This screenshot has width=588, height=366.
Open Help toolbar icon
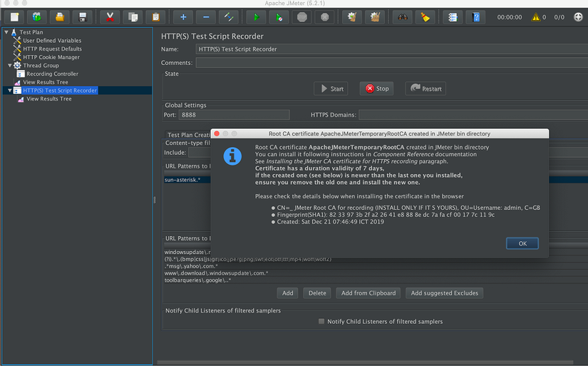pos(475,17)
